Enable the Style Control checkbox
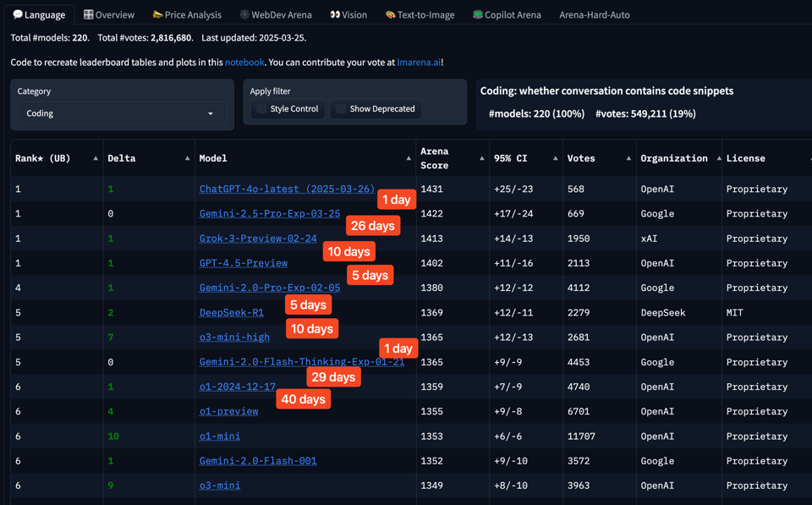This screenshot has height=505, width=812. 262,109
